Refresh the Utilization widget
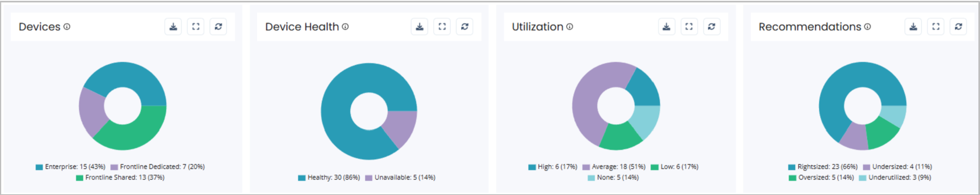Viewport: 980px width, 195px height. click(711, 27)
